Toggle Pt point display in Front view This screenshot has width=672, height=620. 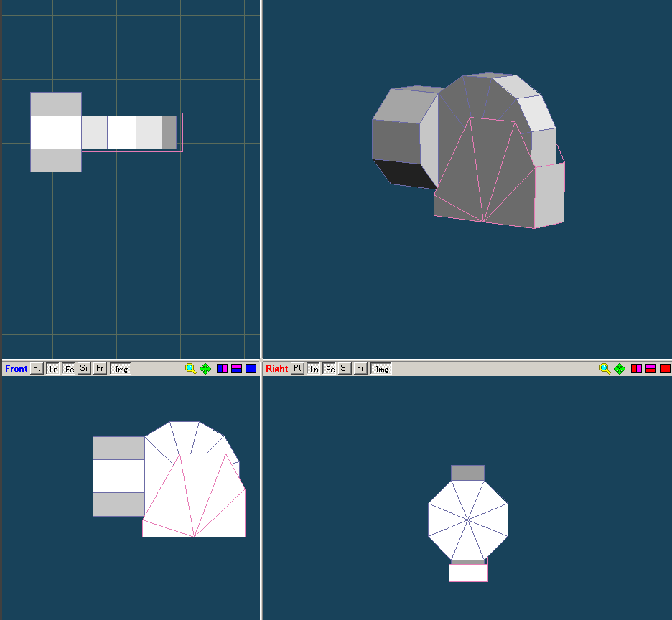point(37,369)
